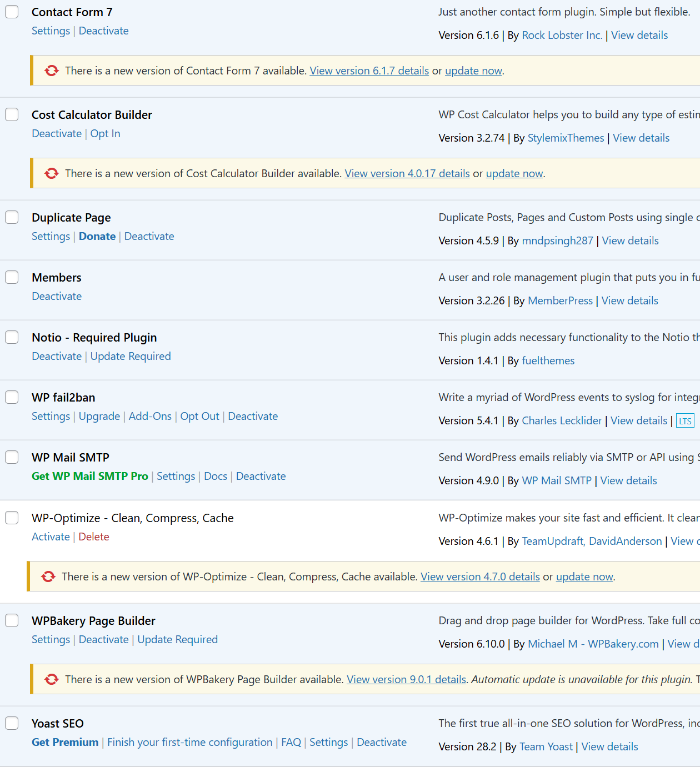Open Contact Form 7 Settings
The image size is (700, 772).
coord(51,31)
